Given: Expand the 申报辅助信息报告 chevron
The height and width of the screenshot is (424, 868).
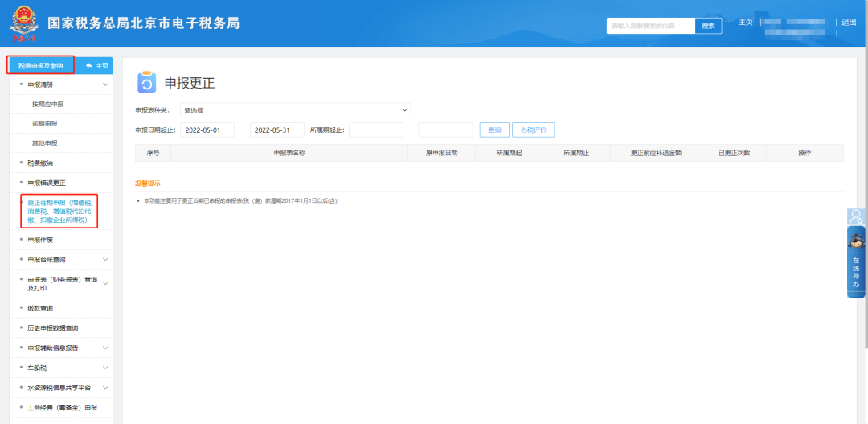Looking at the screenshot, I should tap(105, 348).
